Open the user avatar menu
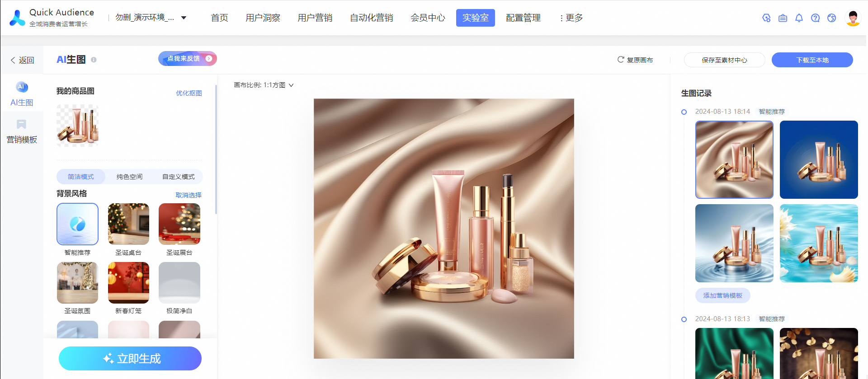This screenshot has height=379, width=868. tap(853, 18)
